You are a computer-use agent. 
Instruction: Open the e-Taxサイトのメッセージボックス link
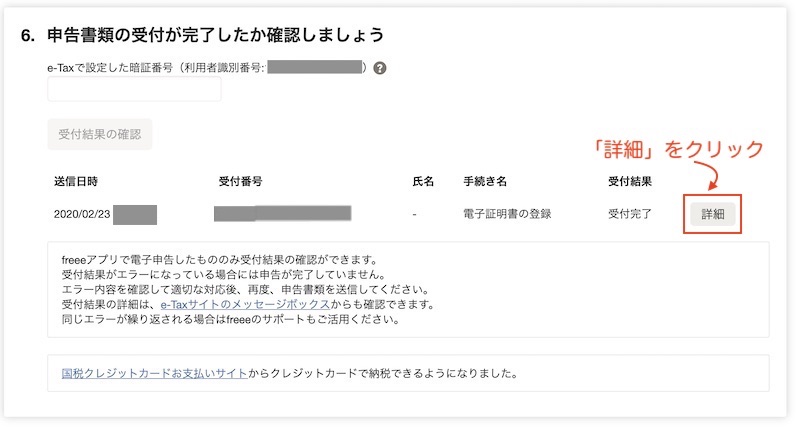[245, 305]
